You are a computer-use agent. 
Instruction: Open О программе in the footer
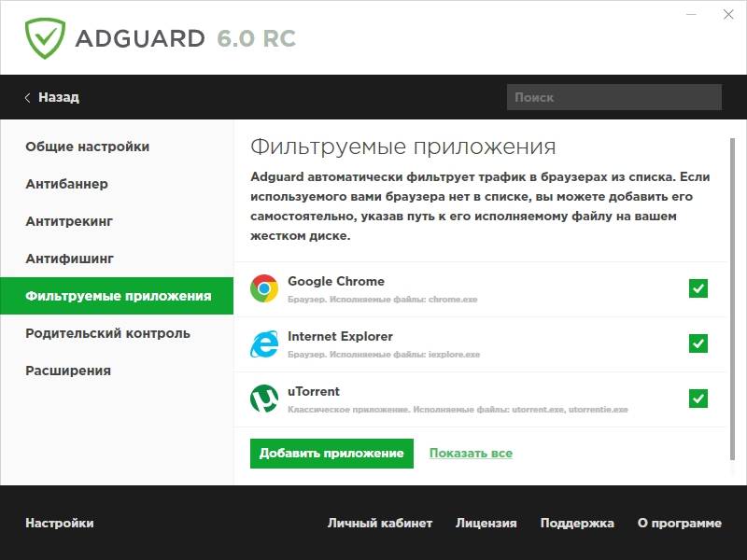point(680,523)
